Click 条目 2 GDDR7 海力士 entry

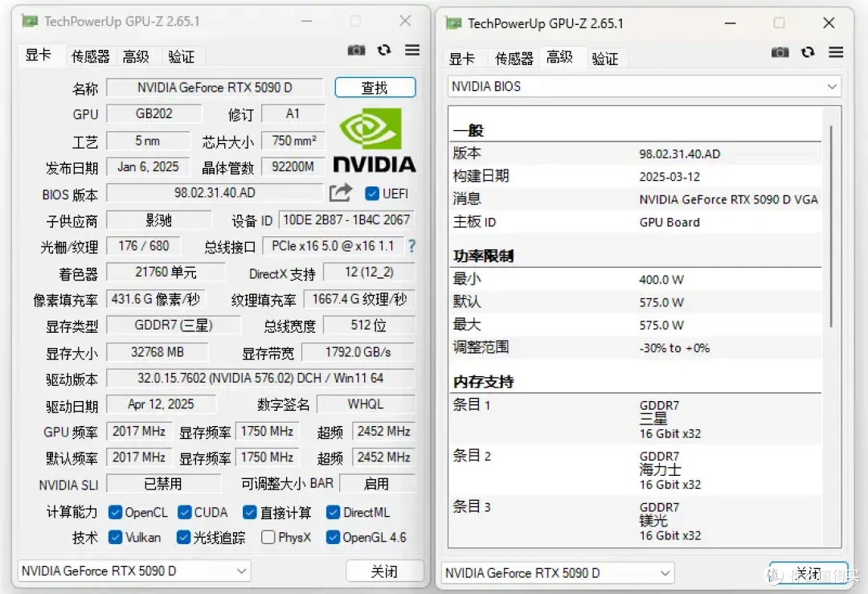636,470
